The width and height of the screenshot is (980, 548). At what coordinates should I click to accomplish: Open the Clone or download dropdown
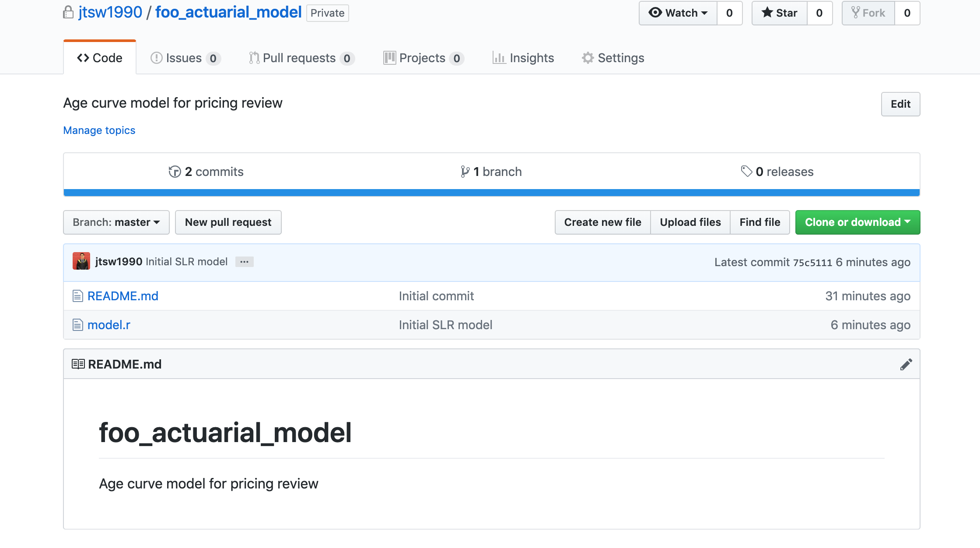click(857, 222)
